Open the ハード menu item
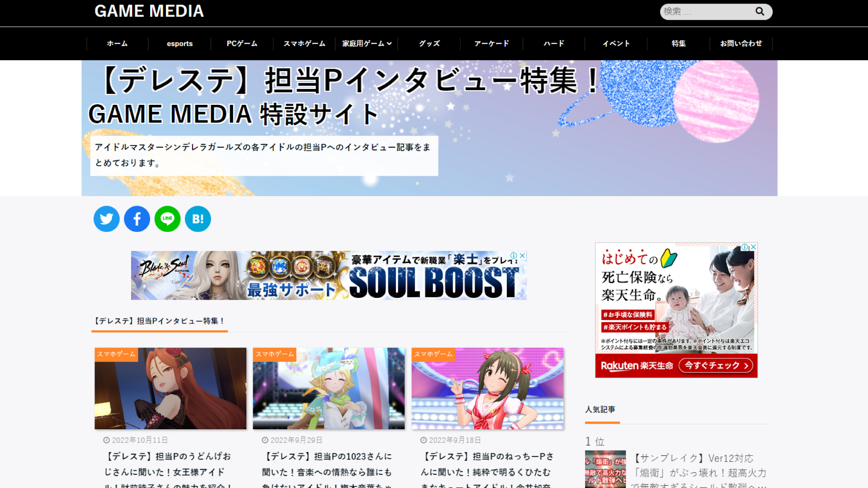The width and height of the screenshot is (868, 488). point(554,43)
